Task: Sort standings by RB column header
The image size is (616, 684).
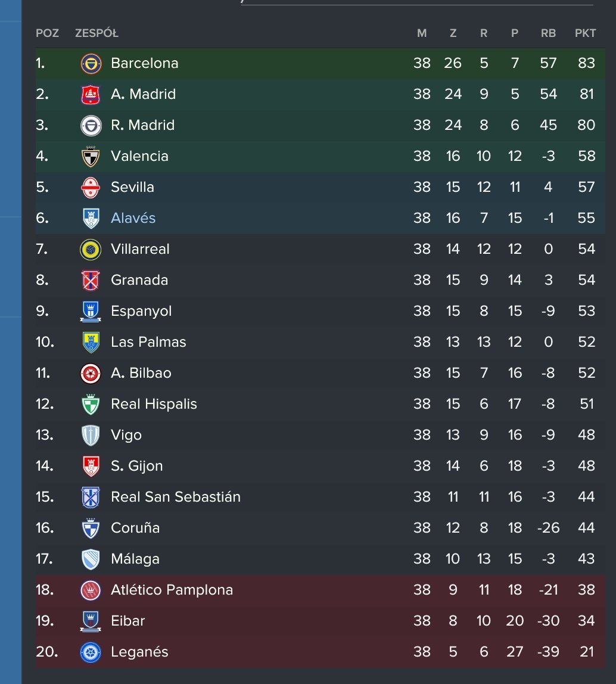Action: (x=548, y=33)
